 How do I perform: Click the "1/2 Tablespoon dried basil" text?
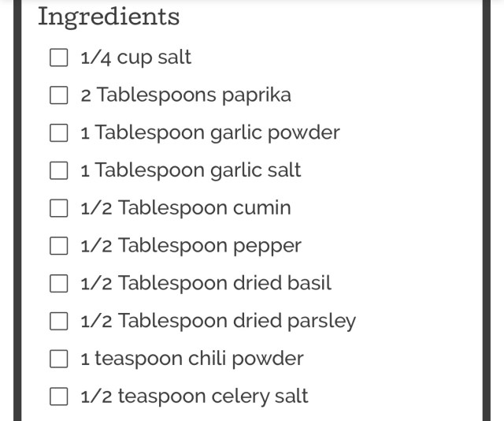206,283
